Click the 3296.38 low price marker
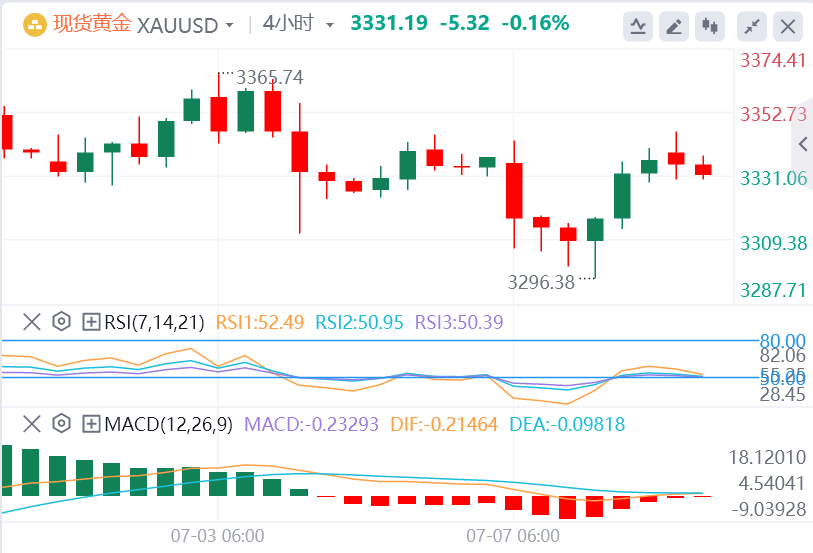The image size is (813, 553). point(541,282)
